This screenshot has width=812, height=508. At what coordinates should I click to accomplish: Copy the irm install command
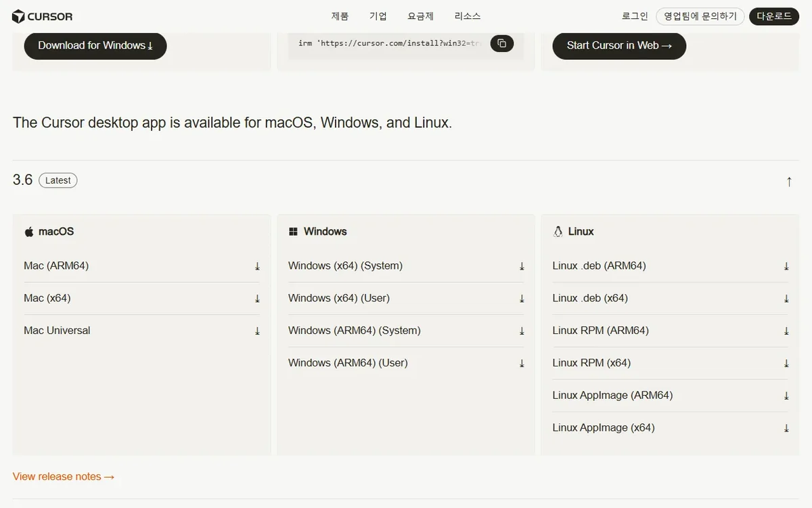click(x=501, y=43)
